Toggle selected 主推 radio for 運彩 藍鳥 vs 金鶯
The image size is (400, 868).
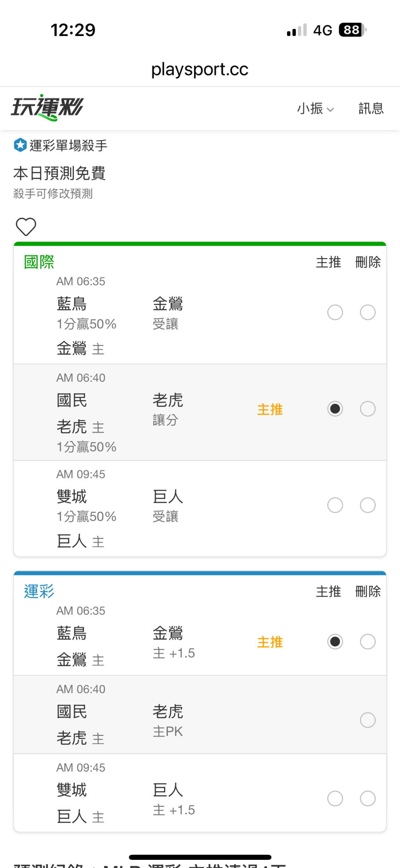pyautogui.click(x=335, y=641)
